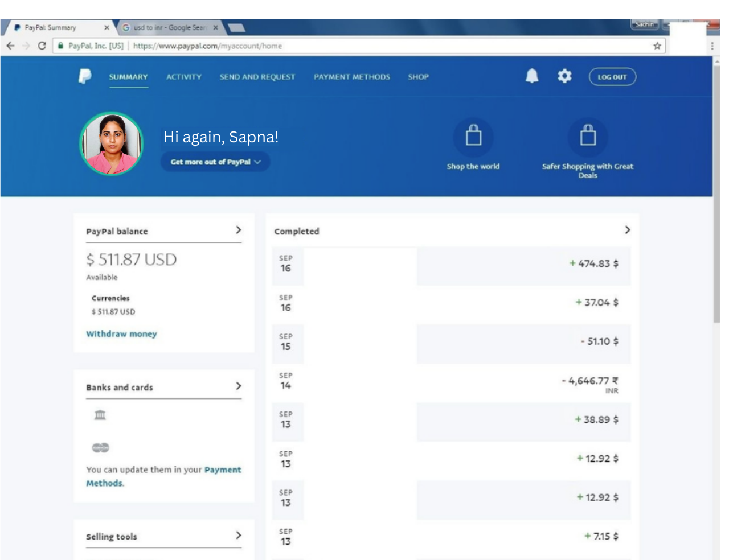729x560 pixels.
Task: Close the usd to inr Google tab
Action: [215, 27]
